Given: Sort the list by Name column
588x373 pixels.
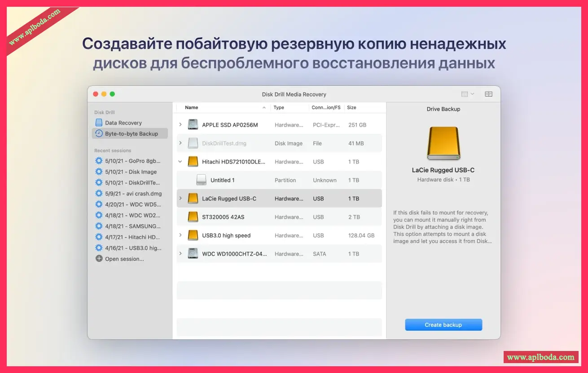Looking at the screenshot, I should pyautogui.click(x=192, y=108).
